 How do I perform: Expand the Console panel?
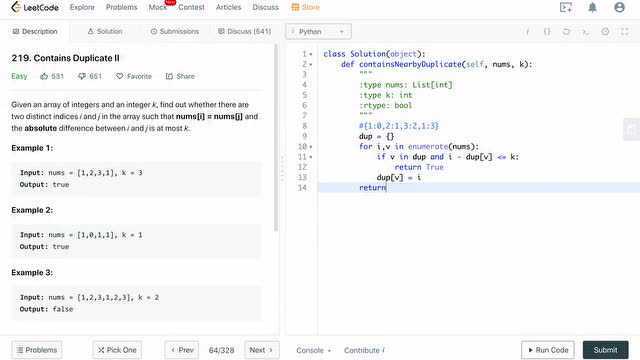313,350
